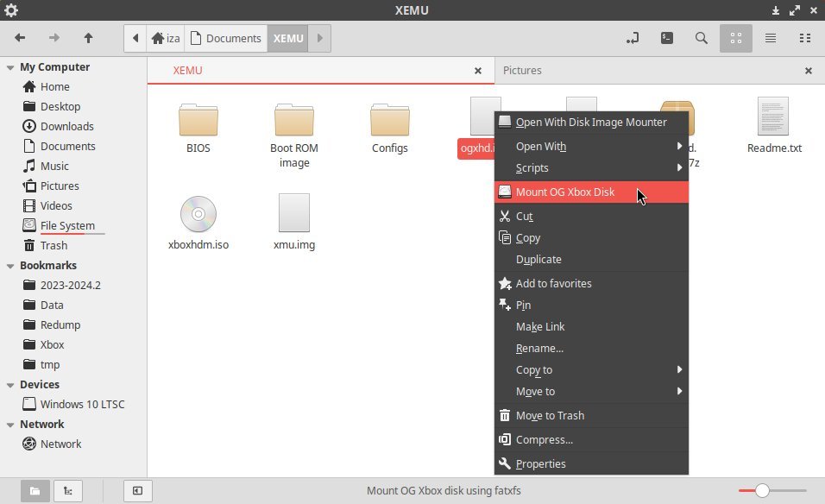Switch to icon view
Image resolution: width=825 pixels, height=504 pixels.
tap(735, 38)
